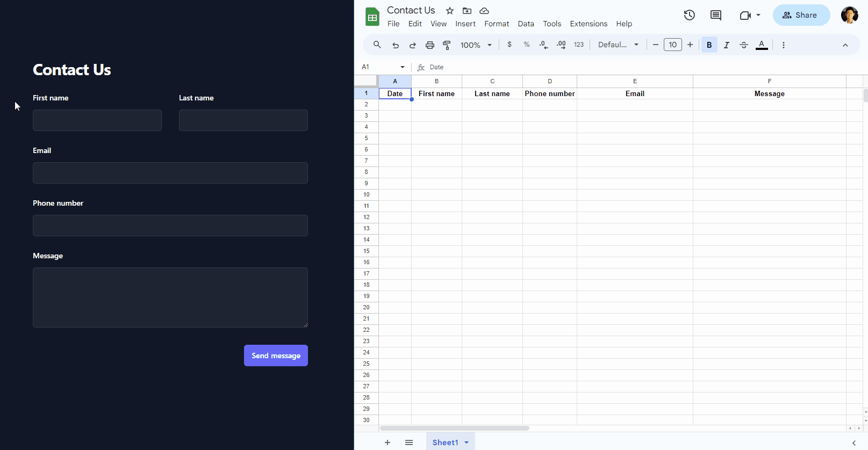
Task: Click the undo arrow in toolbar
Action: [x=396, y=45]
